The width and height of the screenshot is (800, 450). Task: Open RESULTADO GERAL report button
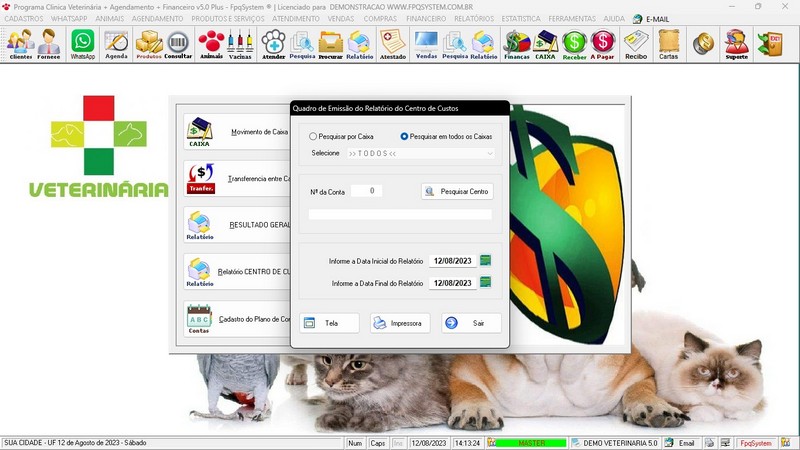237,225
